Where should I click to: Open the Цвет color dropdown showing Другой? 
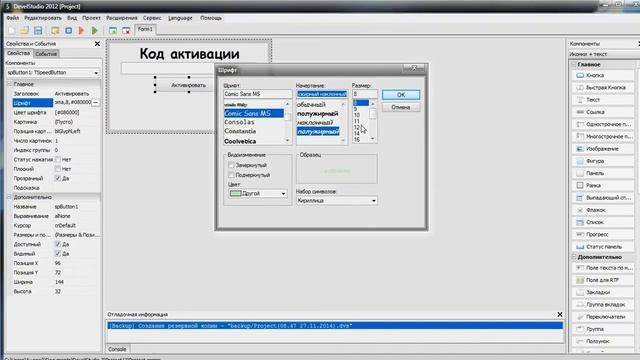click(258, 193)
